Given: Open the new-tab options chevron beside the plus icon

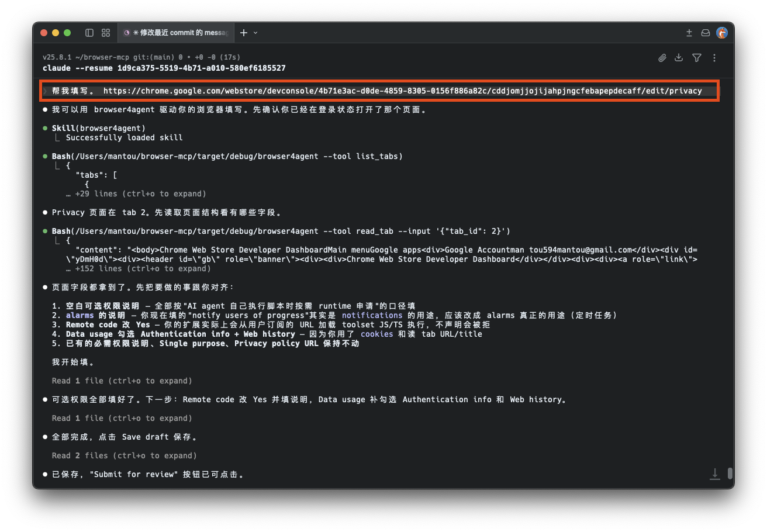Looking at the screenshot, I should click(x=255, y=33).
